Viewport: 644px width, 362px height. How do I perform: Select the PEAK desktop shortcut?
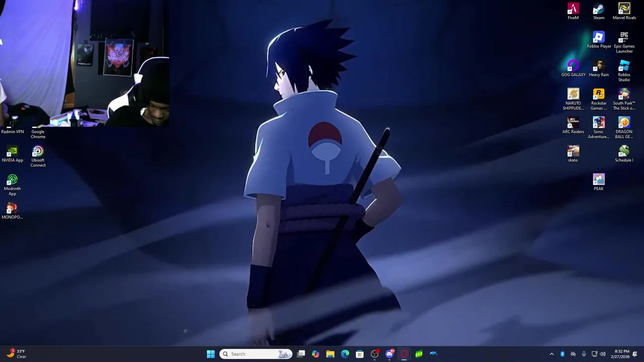coord(598,183)
